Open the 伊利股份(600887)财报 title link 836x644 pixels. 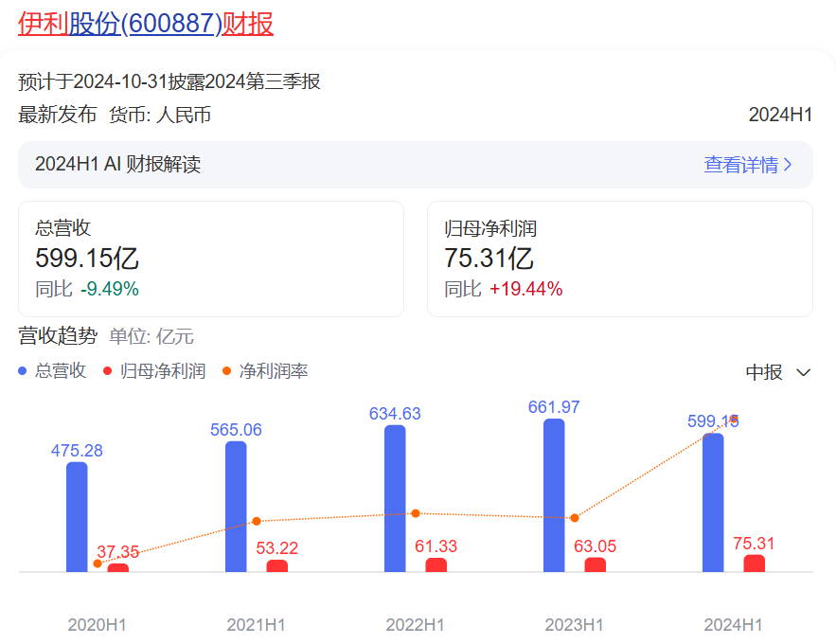pyautogui.click(x=146, y=24)
